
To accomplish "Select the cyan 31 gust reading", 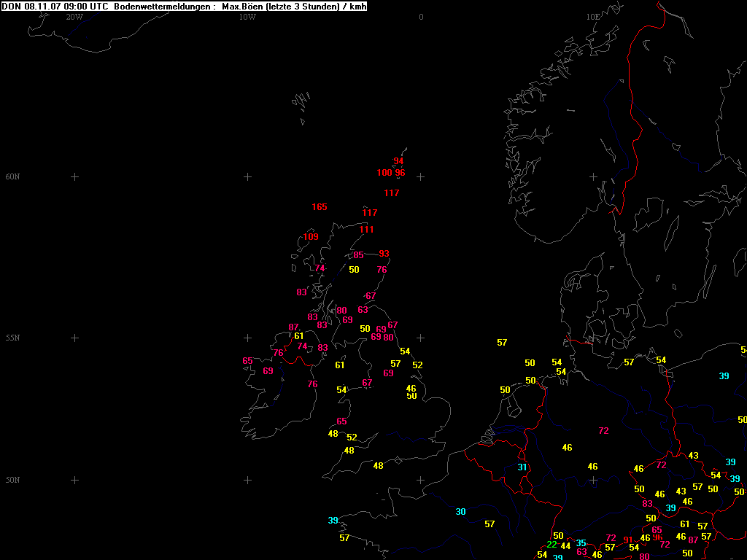I will [x=522, y=467].
